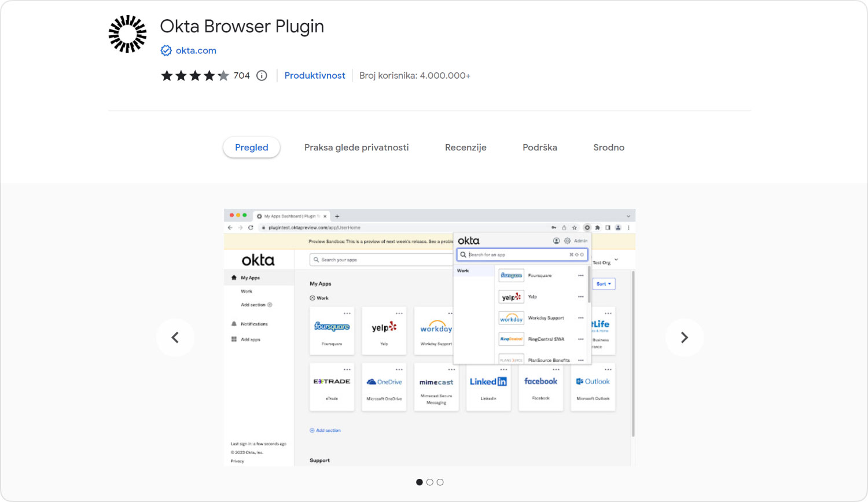Image resolution: width=868 pixels, height=502 pixels.
Task: Open the three-dot menu on Outlook tile
Action: (x=608, y=370)
